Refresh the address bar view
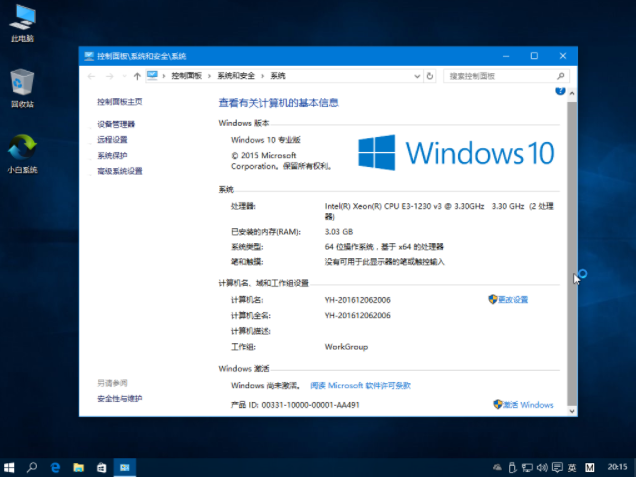636x478 pixels. coord(430,76)
